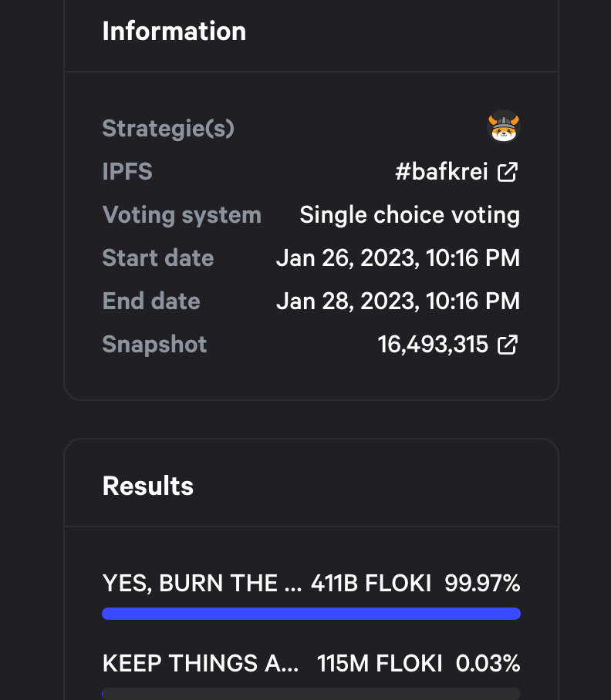Click the Strategie(s) label
The height and width of the screenshot is (700, 611).
[x=168, y=128]
